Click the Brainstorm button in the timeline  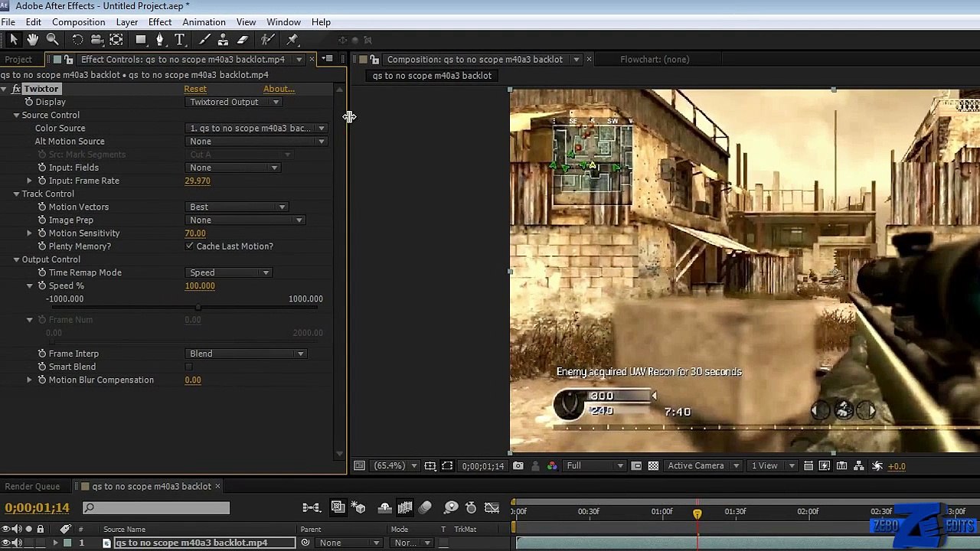click(x=451, y=507)
